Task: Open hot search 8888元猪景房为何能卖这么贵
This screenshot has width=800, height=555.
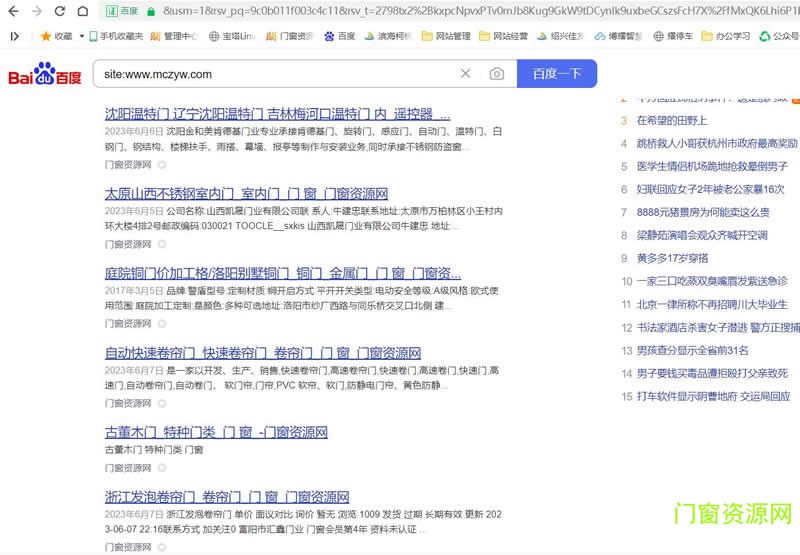Action: coord(703,213)
